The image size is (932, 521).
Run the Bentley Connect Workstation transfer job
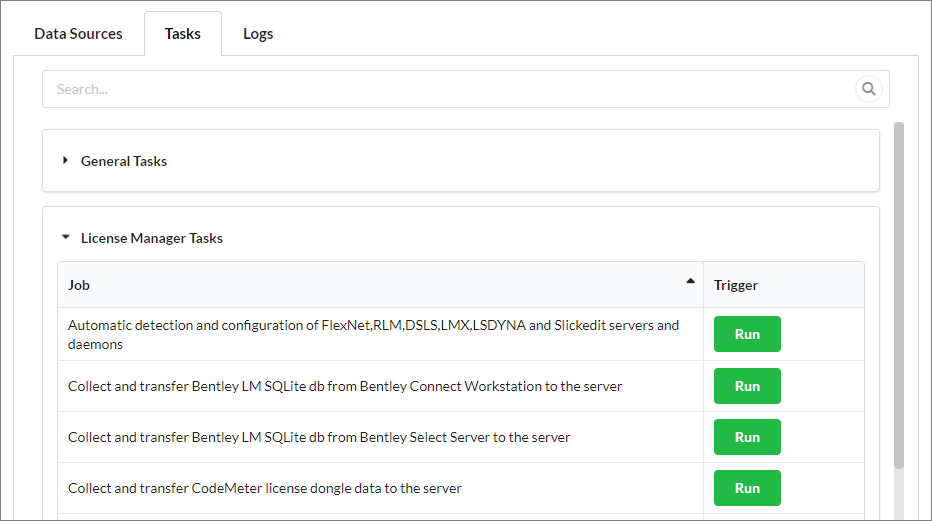coord(747,386)
